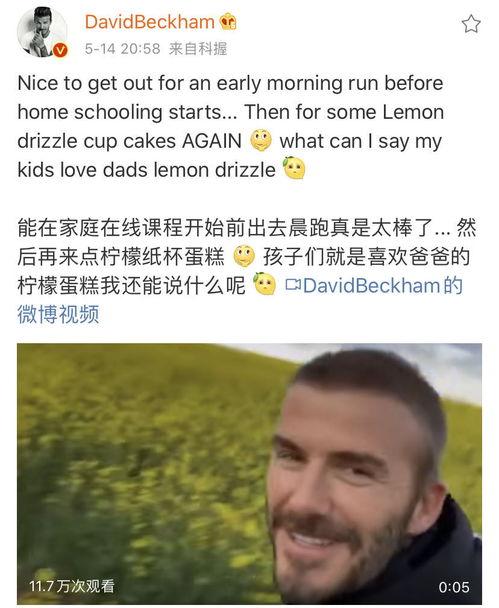Click the 5-14 20:58 post timestamp
The height and width of the screenshot is (608, 499).
coord(123,48)
